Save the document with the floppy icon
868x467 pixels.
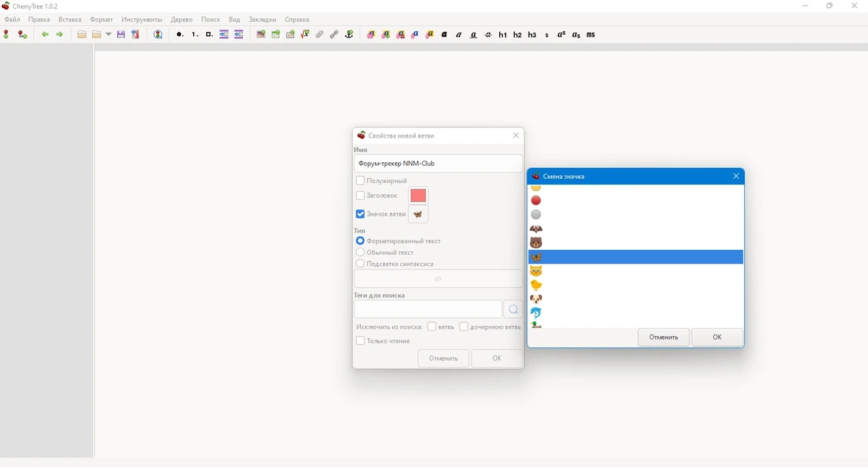tap(121, 35)
